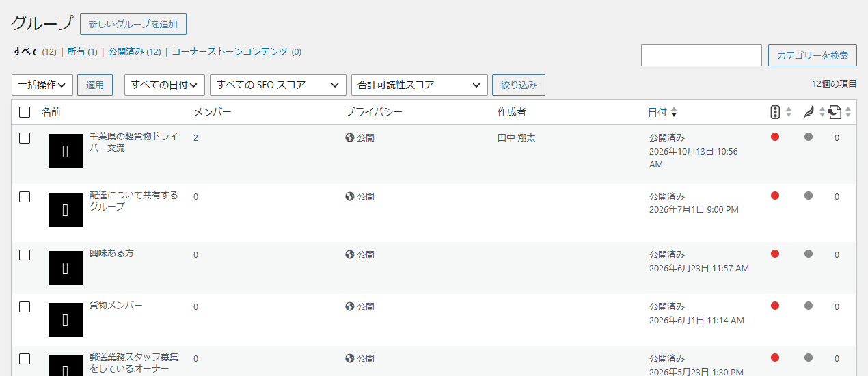
Task: Click globe icon in 千葉県の軽貨物ドライバー交流 row
Action: pos(350,137)
